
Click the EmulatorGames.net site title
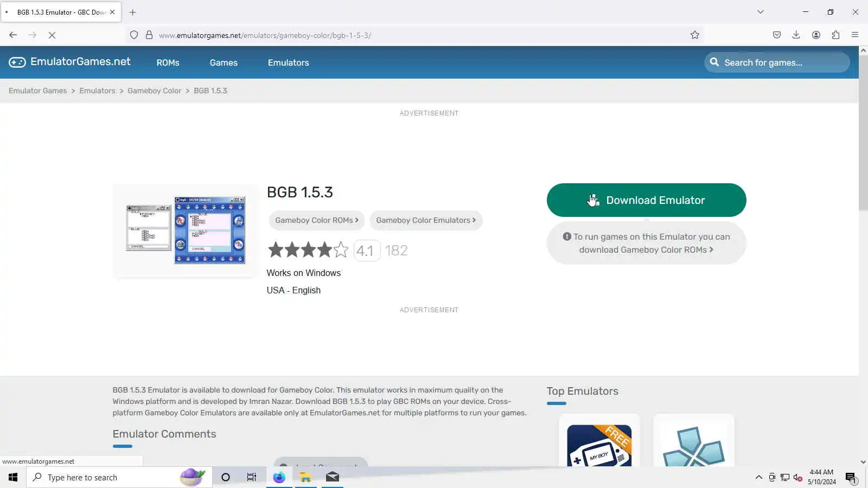[x=80, y=62]
